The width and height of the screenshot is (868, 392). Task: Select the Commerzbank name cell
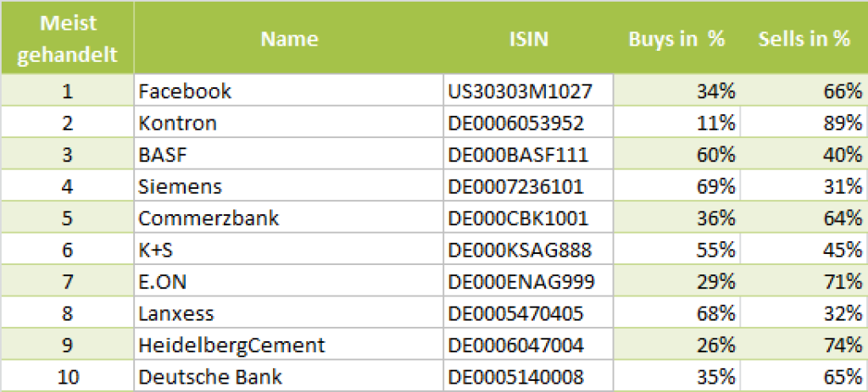tap(209, 218)
